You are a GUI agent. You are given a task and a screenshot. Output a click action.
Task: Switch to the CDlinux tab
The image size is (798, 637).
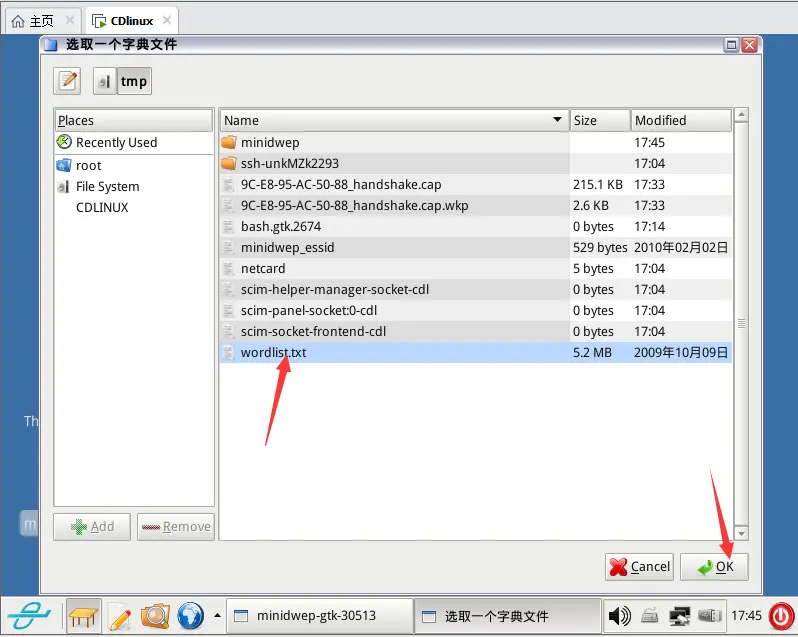(x=130, y=20)
